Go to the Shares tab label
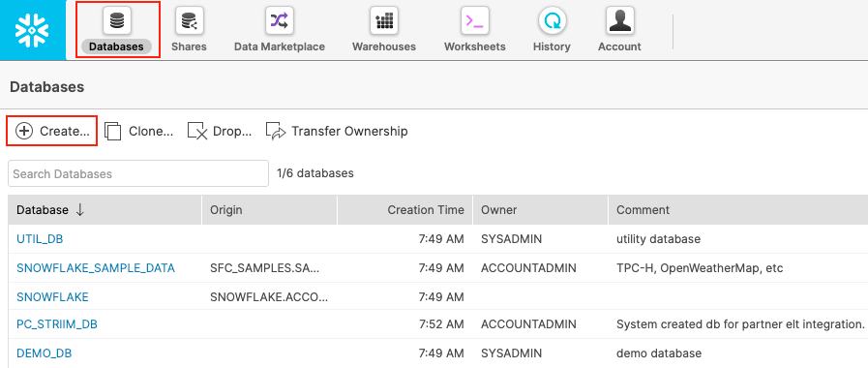Screen dimensions: 868x368 point(189,46)
